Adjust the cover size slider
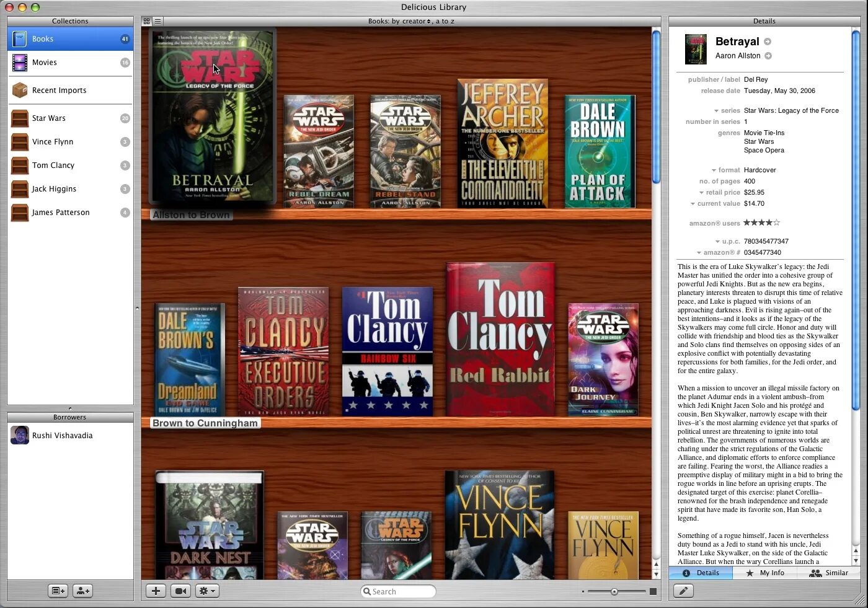868x608 pixels. [614, 592]
